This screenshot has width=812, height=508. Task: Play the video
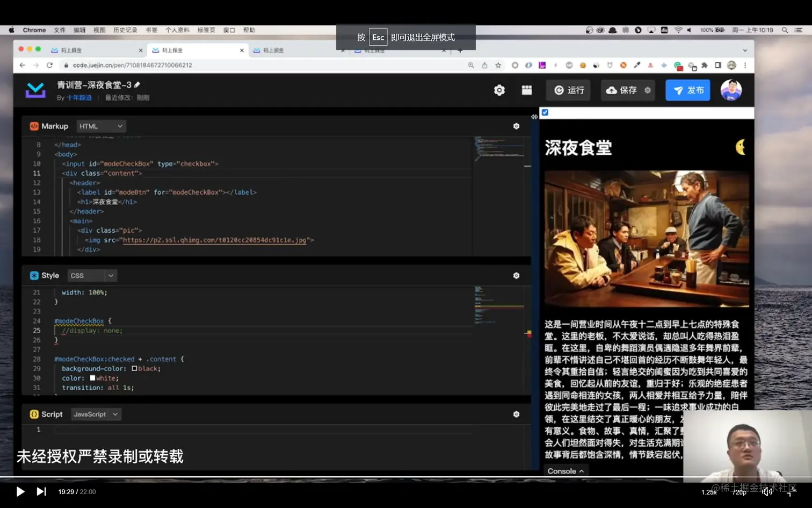pyautogui.click(x=20, y=491)
